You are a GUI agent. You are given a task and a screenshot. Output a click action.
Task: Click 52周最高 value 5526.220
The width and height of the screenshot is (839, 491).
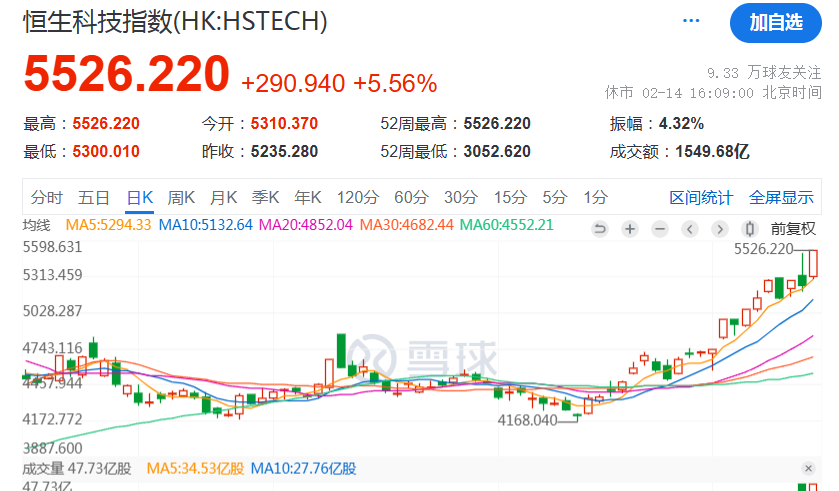pos(497,124)
